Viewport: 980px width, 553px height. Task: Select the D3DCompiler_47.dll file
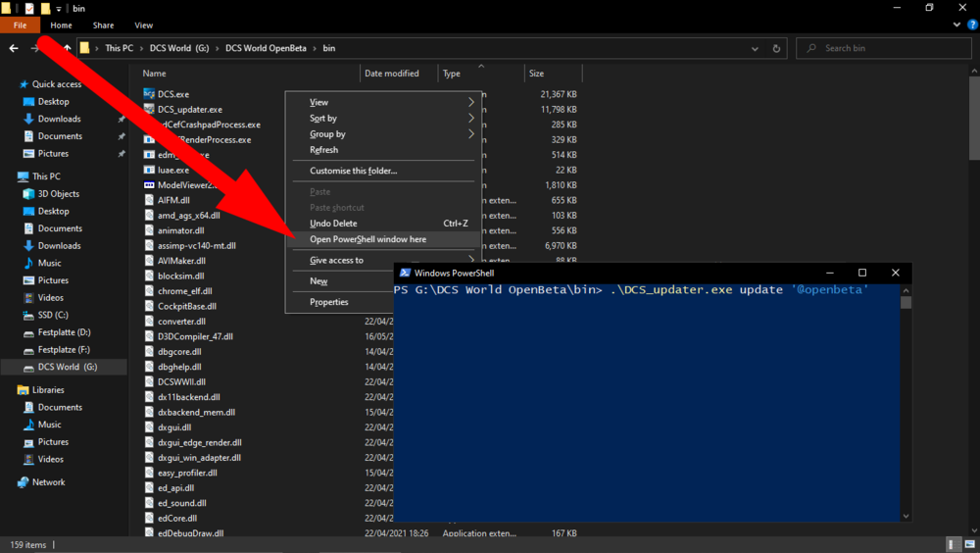195,336
